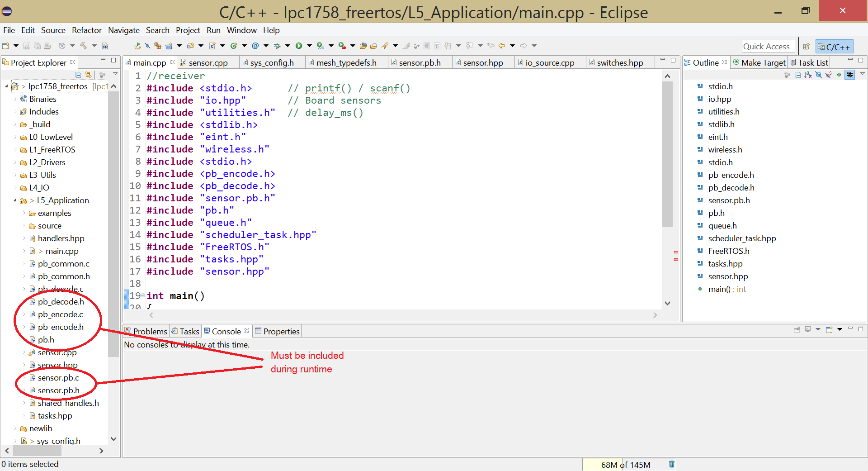This screenshot has width=868, height=471.
Task: Click the bug Debug icon in toolbar
Action: [x=277, y=46]
